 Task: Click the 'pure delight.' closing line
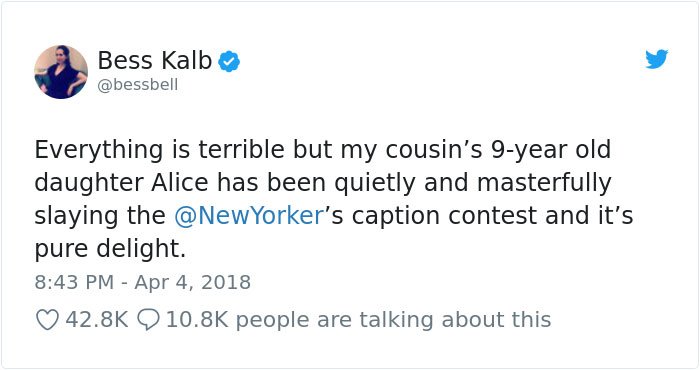(110, 249)
